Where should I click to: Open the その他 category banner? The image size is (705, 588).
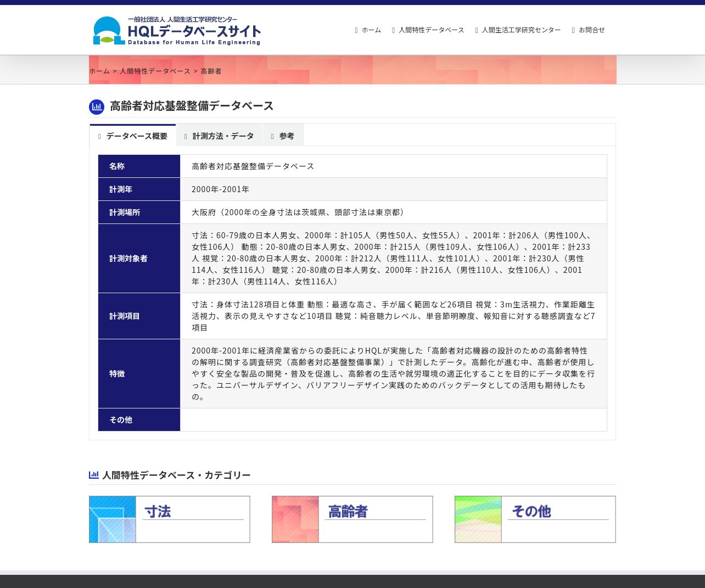(x=535, y=519)
